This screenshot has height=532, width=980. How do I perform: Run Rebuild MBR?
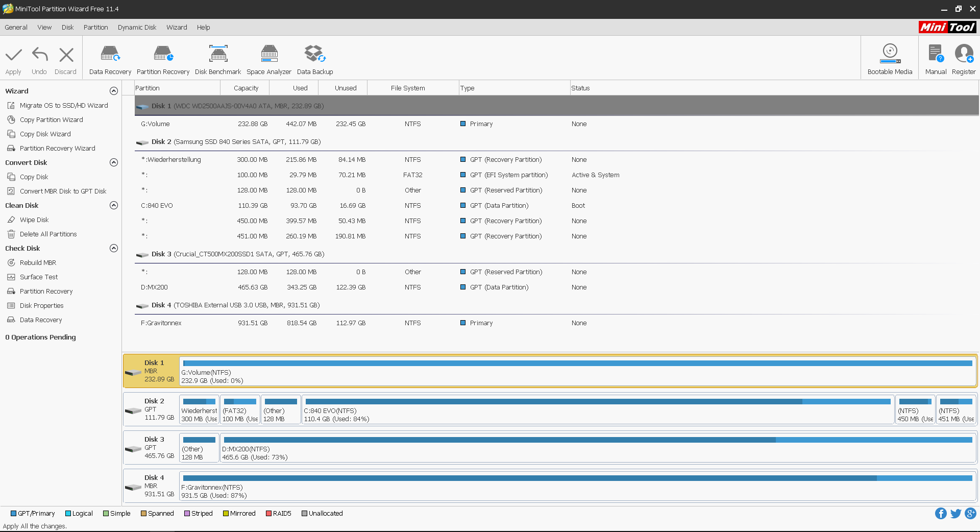coord(38,263)
